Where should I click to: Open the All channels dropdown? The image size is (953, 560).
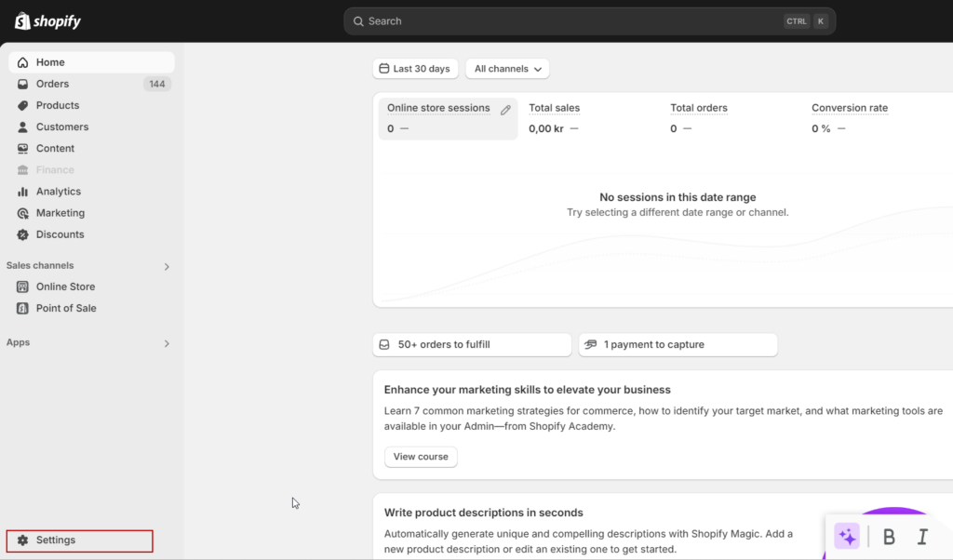(x=507, y=69)
